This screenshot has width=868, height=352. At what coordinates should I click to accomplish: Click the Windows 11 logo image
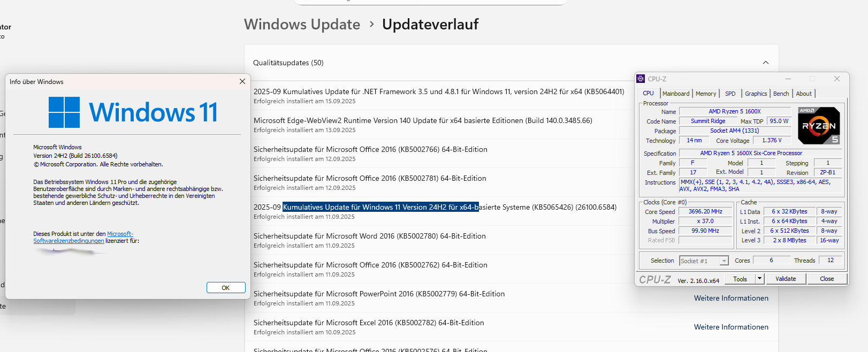tap(133, 112)
